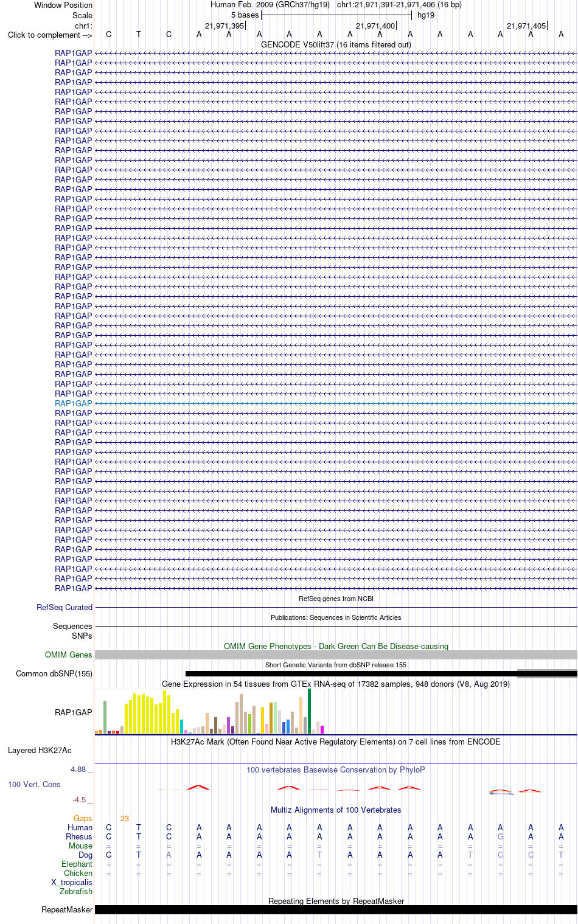
Task: Open the GTEx Gene Expression track title
Action: point(336,684)
